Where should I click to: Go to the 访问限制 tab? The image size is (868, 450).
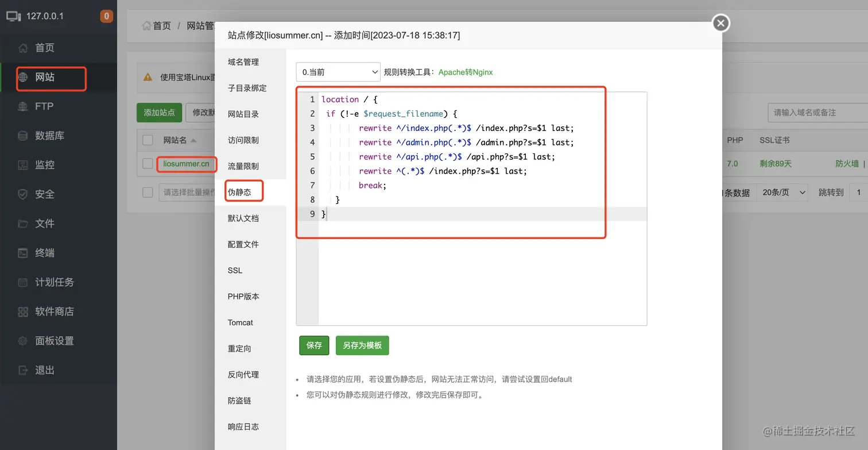pos(250,140)
